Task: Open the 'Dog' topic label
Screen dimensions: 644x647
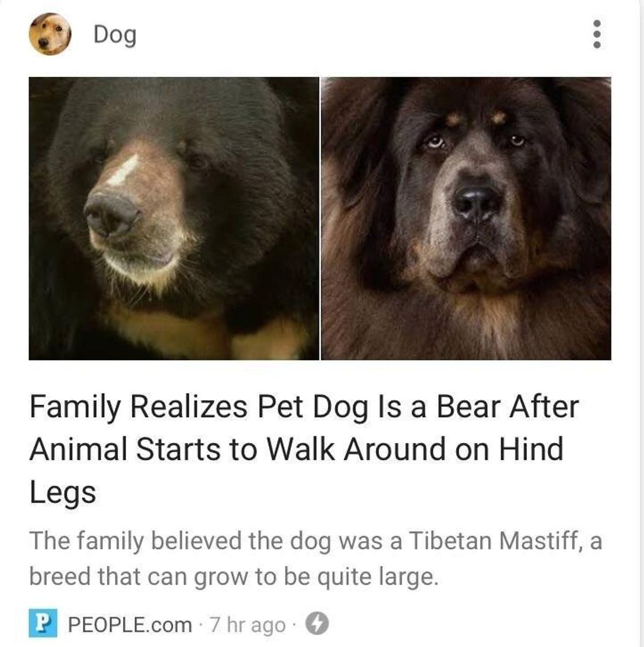Action: tap(115, 35)
